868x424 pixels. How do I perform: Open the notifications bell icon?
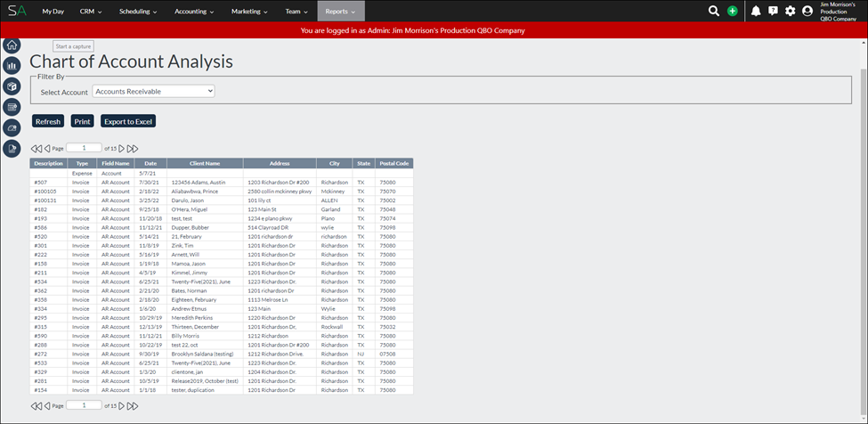coord(756,11)
